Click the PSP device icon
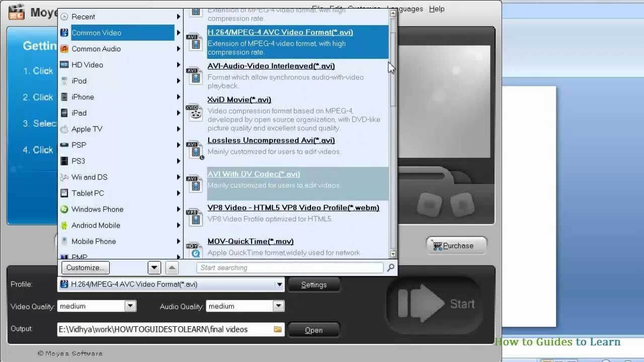 (x=64, y=145)
